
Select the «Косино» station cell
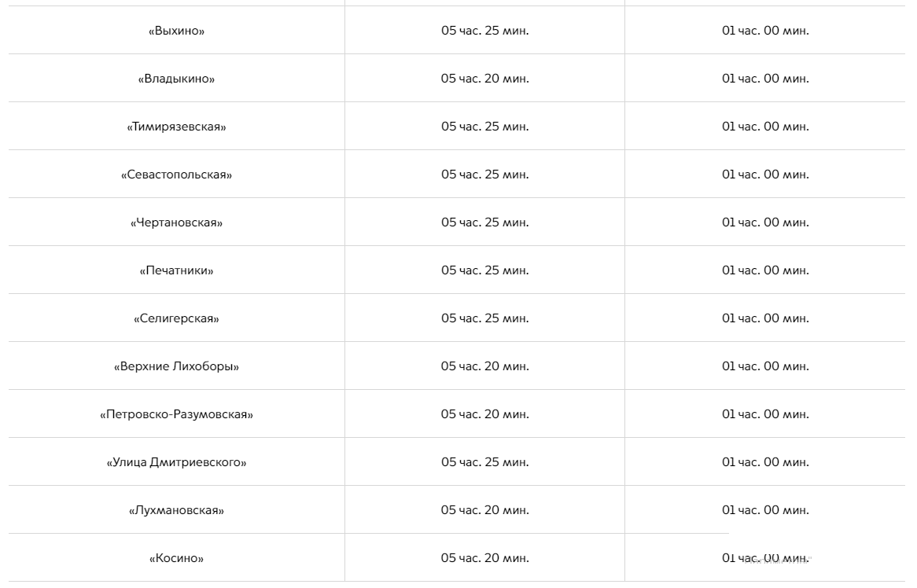click(176, 558)
